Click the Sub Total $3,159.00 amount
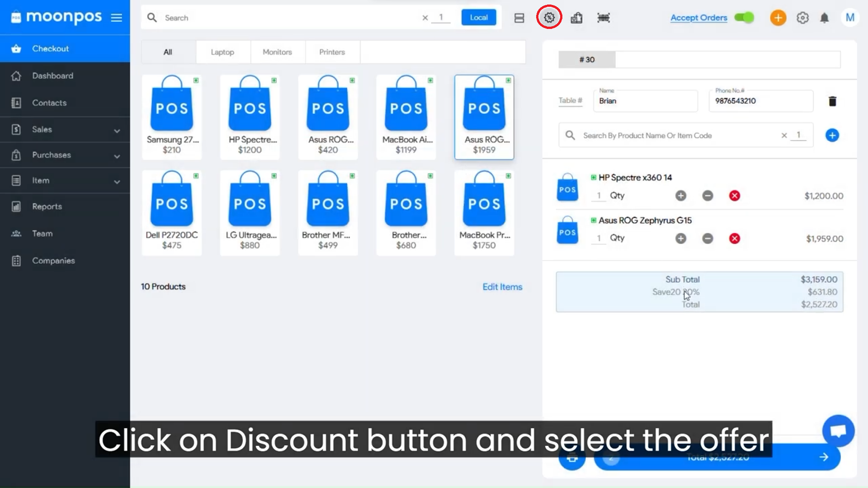Image resolution: width=868 pixels, height=488 pixels. [x=819, y=279]
